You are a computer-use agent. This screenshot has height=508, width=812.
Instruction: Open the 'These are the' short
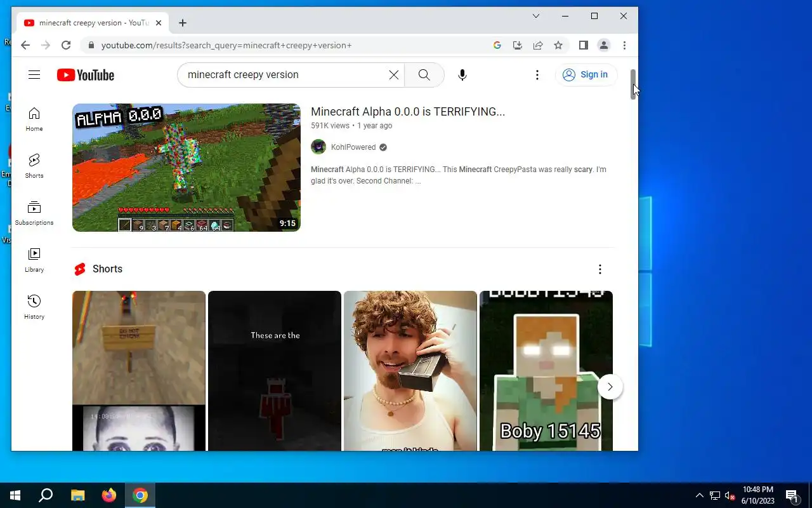pyautogui.click(x=275, y=371)
